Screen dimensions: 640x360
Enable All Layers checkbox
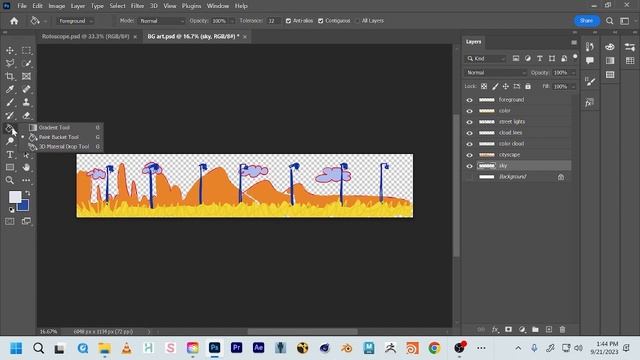[x=357, y=21]
